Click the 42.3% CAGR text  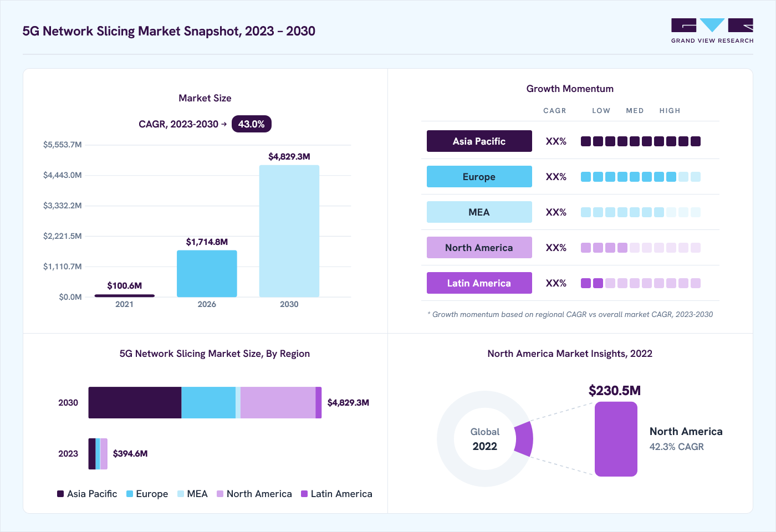pos(677,447)
